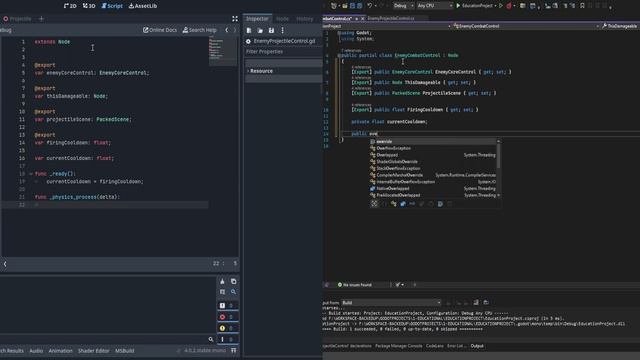This screenshot has height=360, width=640.
Task: Switch Godot to the 2D workspace
Action: coord(70,6)
